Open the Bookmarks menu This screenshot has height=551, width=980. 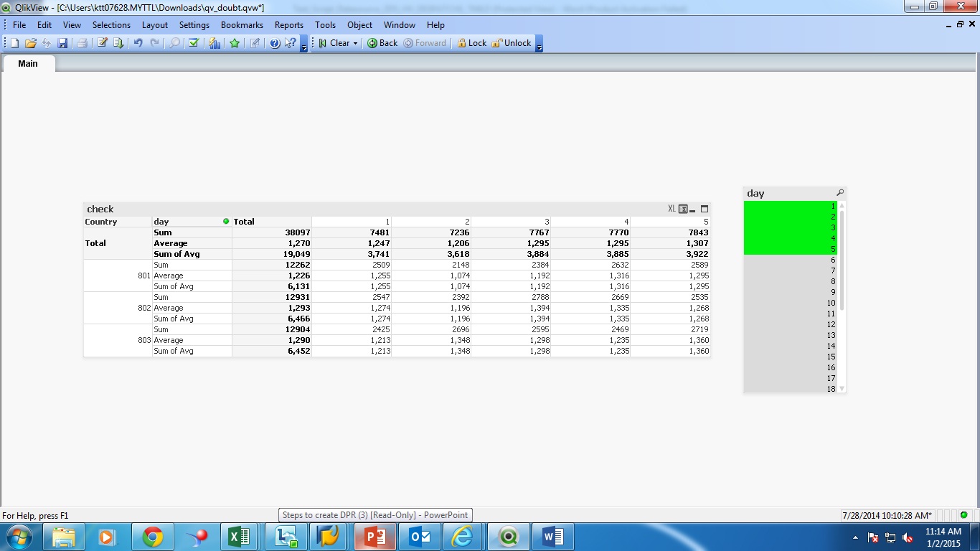tap(242, 24)
